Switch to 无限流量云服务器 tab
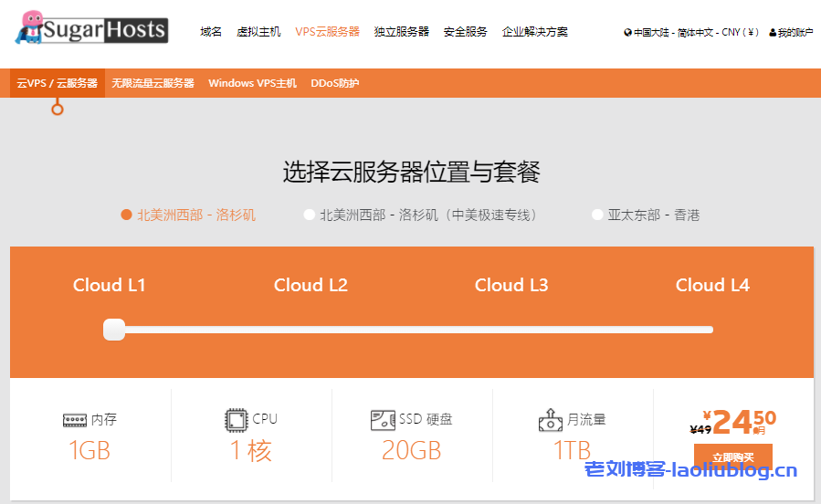 (x=153, y=83)
